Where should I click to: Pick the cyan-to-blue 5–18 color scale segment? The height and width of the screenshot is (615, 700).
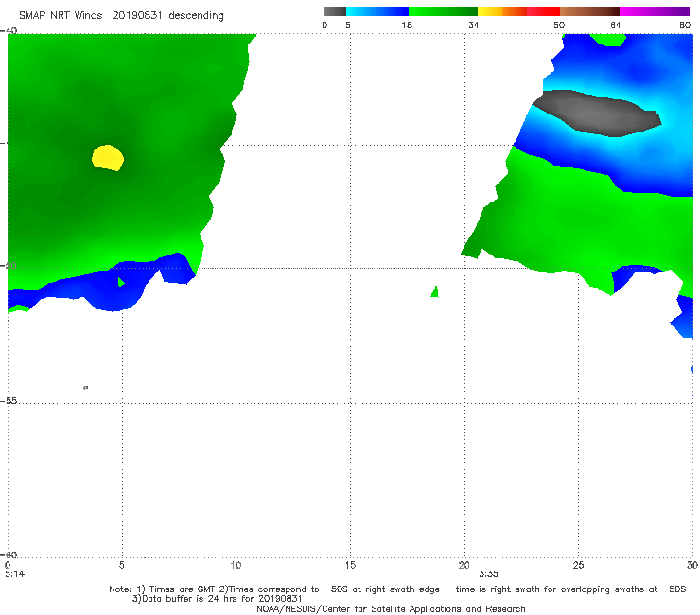click(377, 11)
